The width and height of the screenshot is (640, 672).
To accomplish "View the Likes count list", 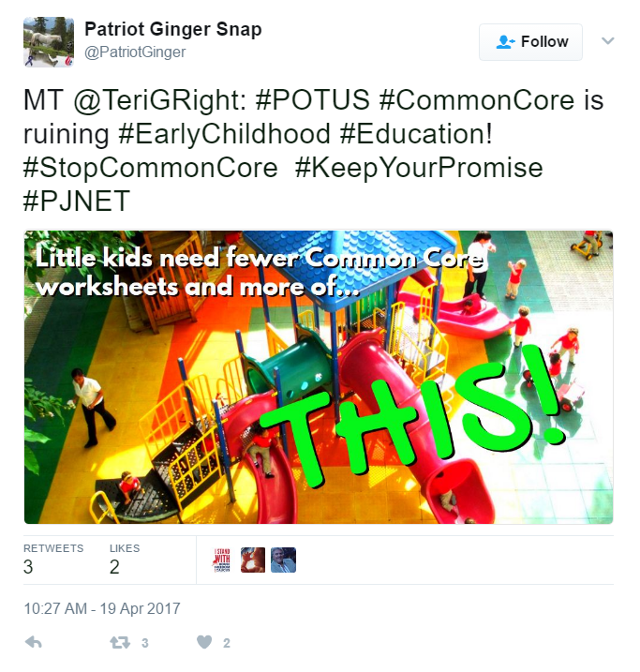I will tap(125, 560).
